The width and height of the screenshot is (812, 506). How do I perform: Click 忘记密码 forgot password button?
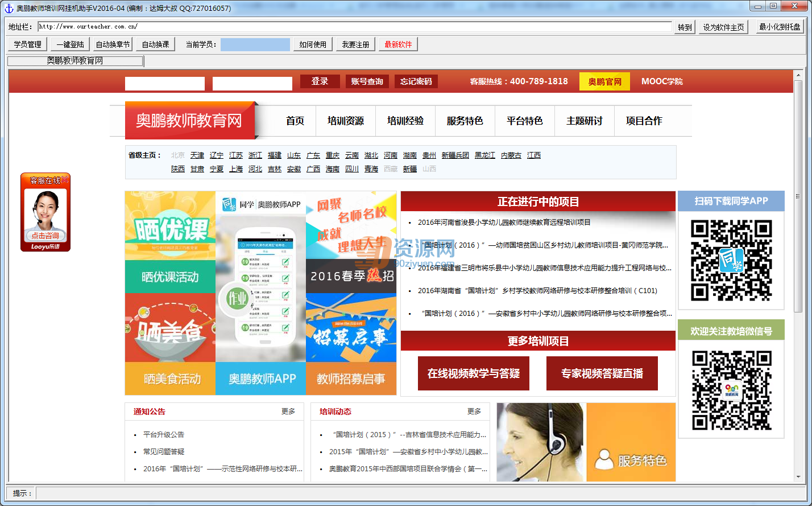[416, 81]
